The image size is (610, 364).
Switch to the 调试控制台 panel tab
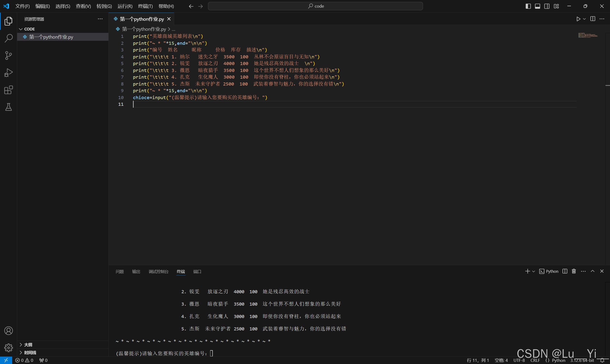[158, 272]
